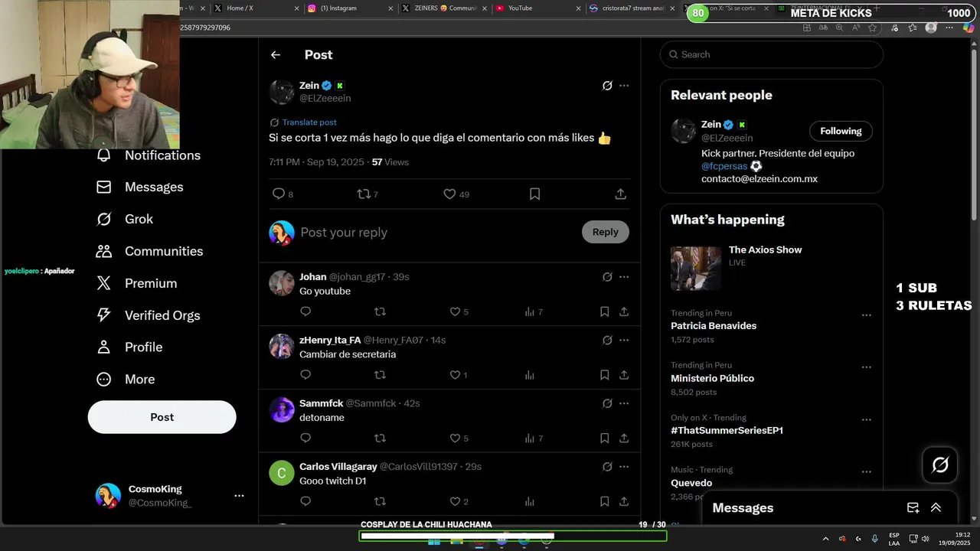
Task: Reply to the main post with 8 replies
Action: point(279,194)
